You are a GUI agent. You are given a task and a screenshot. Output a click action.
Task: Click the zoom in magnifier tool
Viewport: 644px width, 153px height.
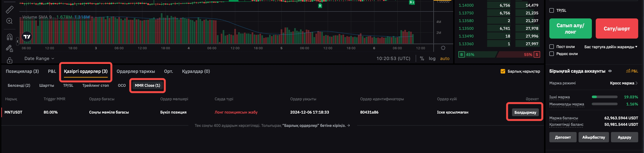click(x=9, y=21)
